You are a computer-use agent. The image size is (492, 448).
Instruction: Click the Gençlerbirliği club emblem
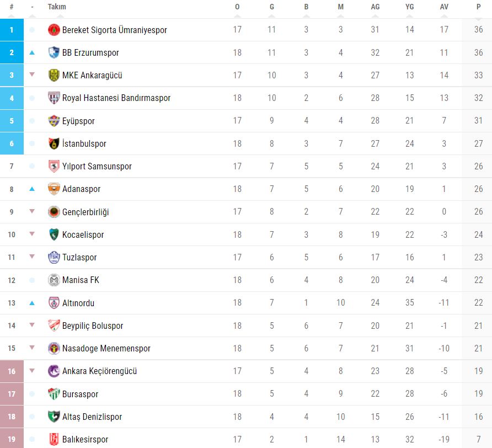(54, 212)
